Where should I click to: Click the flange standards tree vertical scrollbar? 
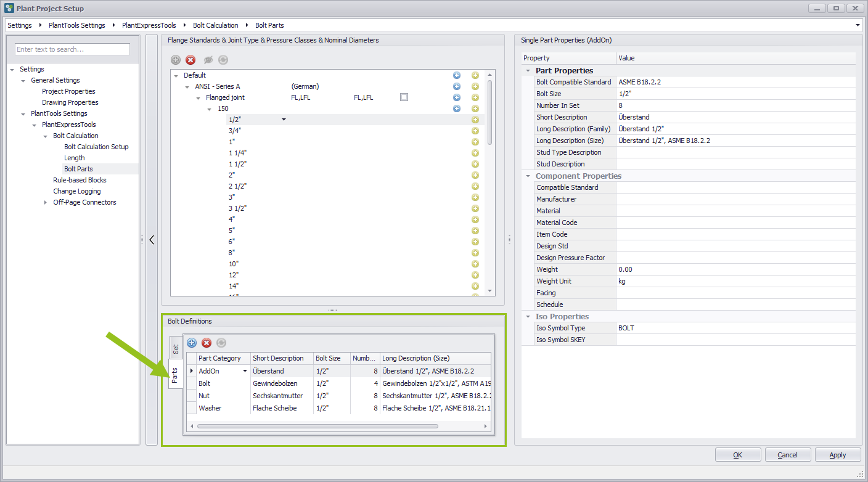pos(490,112)
